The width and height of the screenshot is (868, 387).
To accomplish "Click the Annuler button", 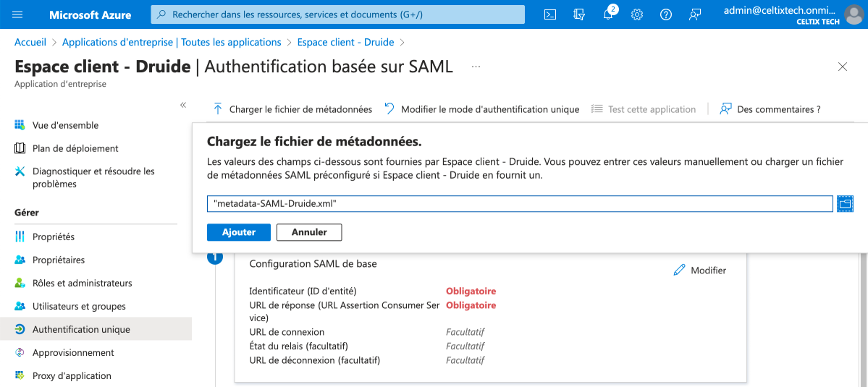I will (309, 232).
